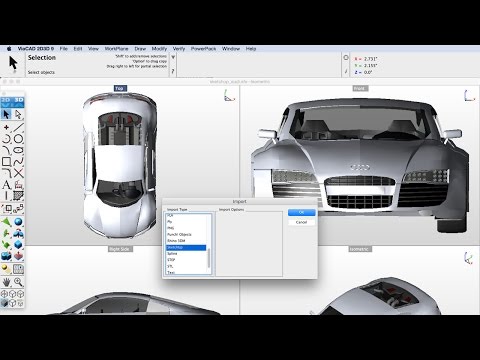Screen dimensions: 480x360
Task: Click OK in the Import dialog
Action: coord(301,212)
